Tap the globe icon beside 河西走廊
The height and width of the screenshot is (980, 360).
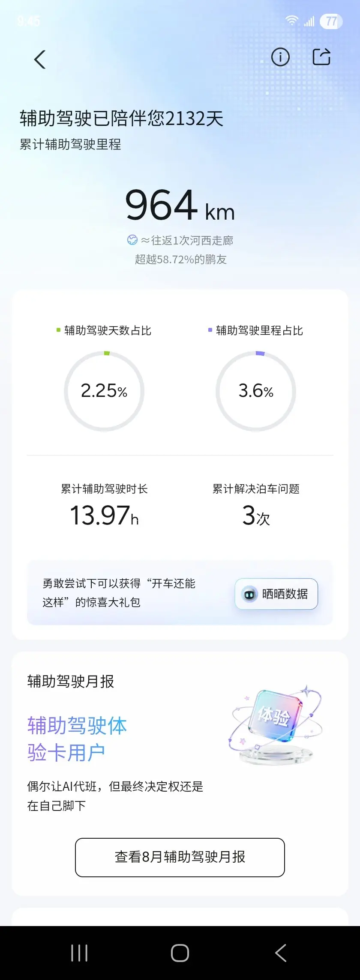point(132,240)
